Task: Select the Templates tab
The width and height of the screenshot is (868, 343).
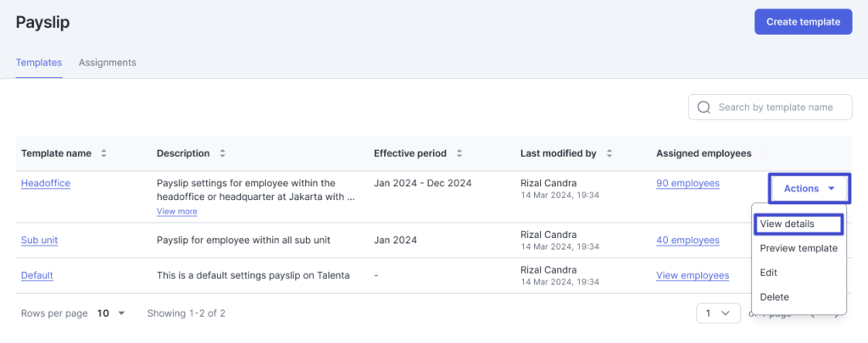Action: click(39, 63)
